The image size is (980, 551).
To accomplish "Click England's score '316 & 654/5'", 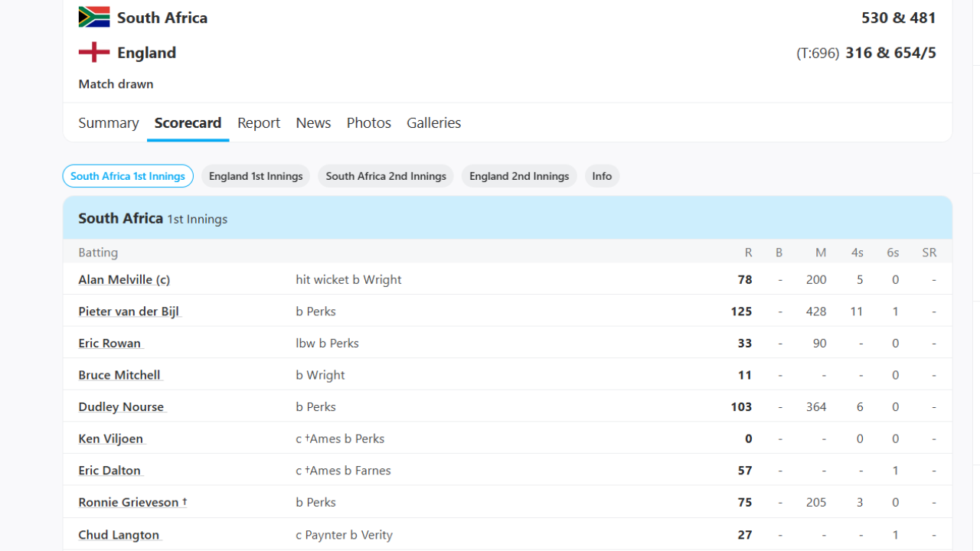I will [891, 53].
